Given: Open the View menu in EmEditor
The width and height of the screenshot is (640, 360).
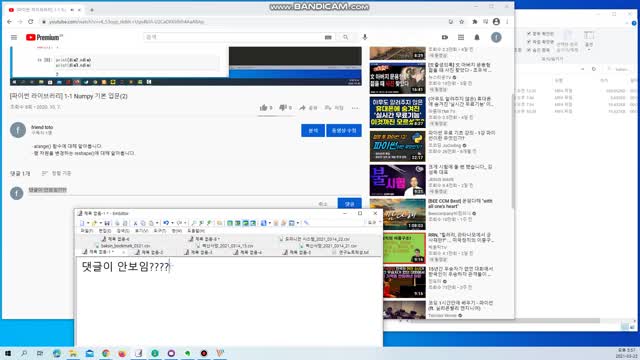Looking at the screenshot, I should click(x=141, y=231).
